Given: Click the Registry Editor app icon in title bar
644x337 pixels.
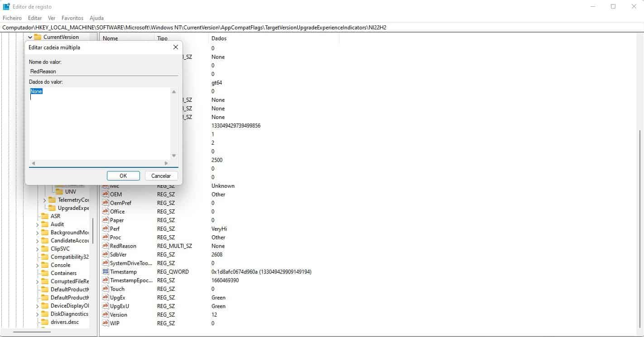Looking at the screenshot, I should pos(6,6).
